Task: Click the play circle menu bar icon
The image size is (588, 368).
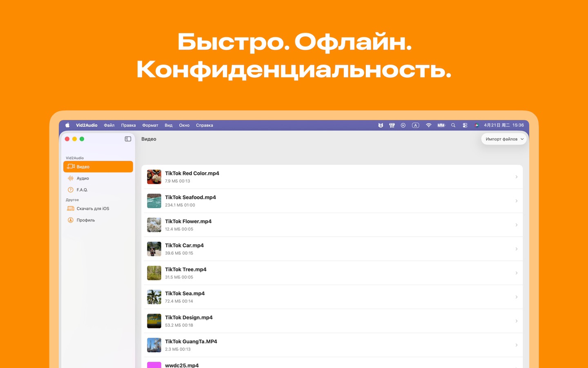Action: [403, 126]
